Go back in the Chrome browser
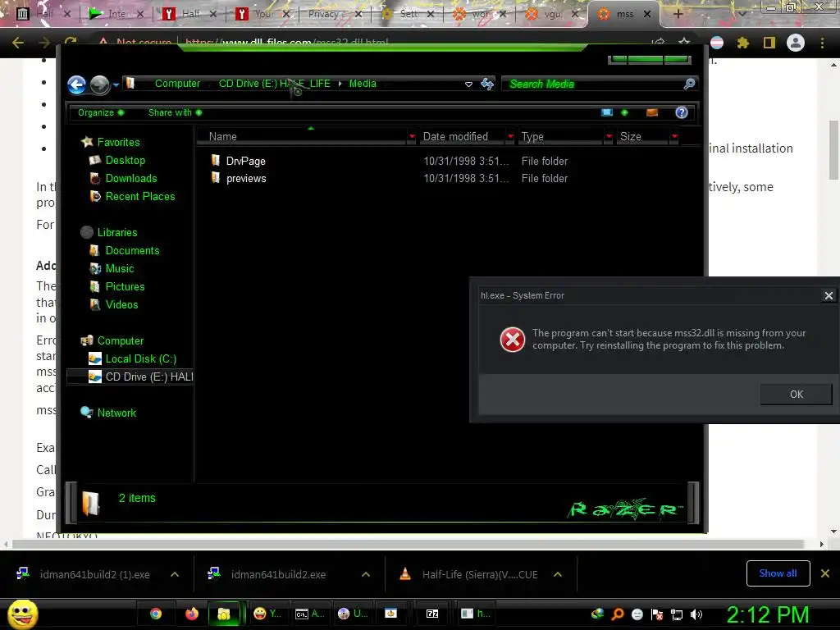The image size is (840, 630). (18, 43)
